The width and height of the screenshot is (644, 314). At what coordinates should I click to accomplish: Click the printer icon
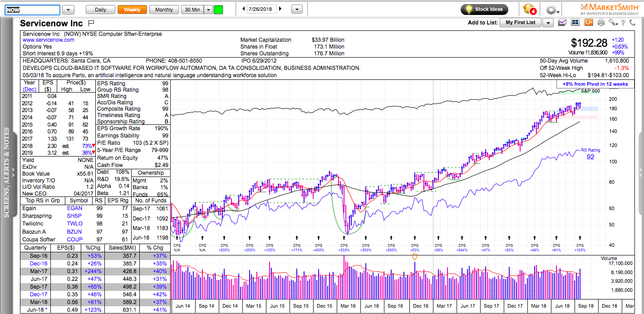pos(601,23)
